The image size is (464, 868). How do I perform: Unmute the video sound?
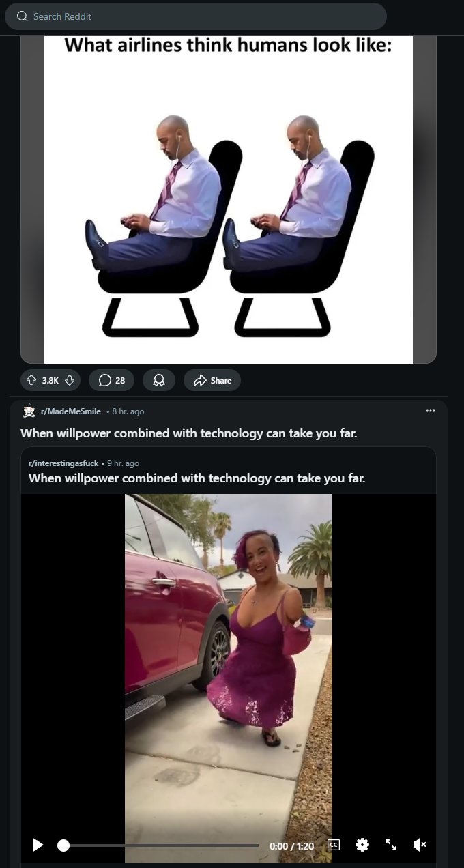point(420,845)
